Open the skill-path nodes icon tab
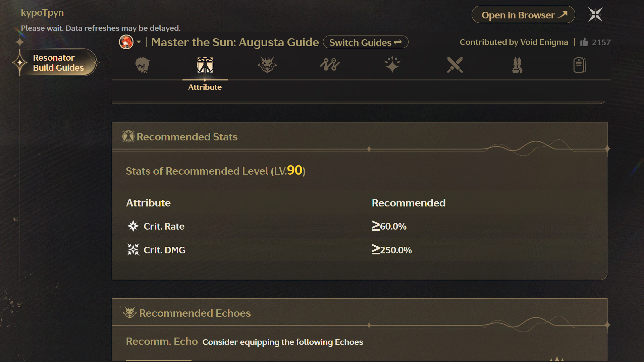Screen dimensions: 644x362 click(x=330, y=65)
